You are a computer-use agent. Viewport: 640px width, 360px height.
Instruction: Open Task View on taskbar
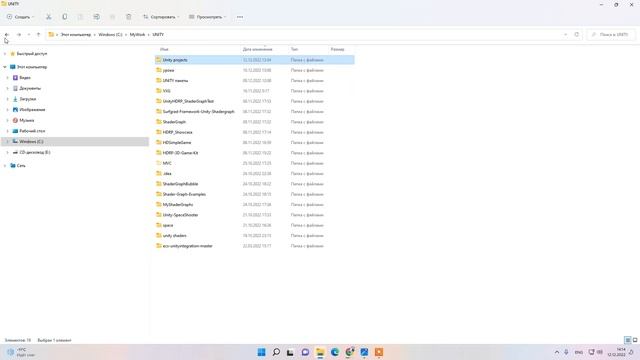pyautogui.click(x=290, y=352)
